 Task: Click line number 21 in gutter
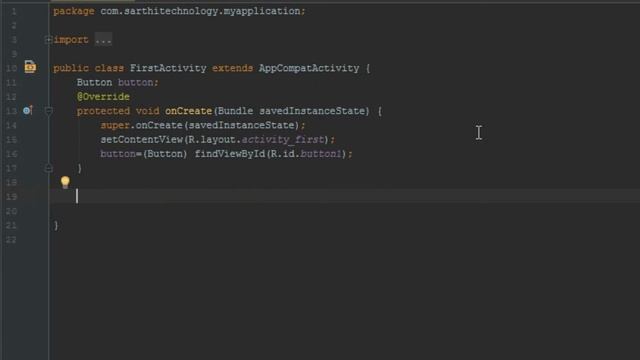coord(11,225)
